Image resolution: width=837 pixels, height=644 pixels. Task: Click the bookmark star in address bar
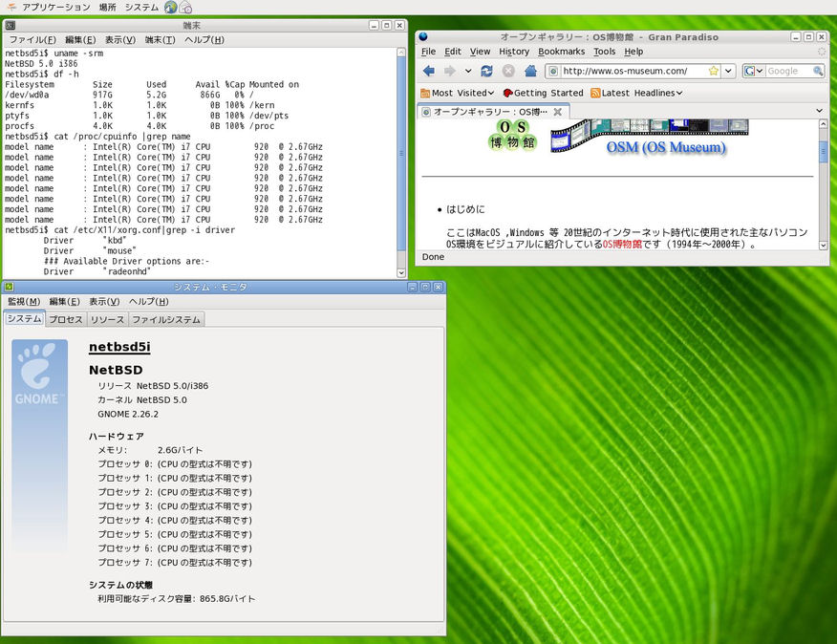(713, 71)
